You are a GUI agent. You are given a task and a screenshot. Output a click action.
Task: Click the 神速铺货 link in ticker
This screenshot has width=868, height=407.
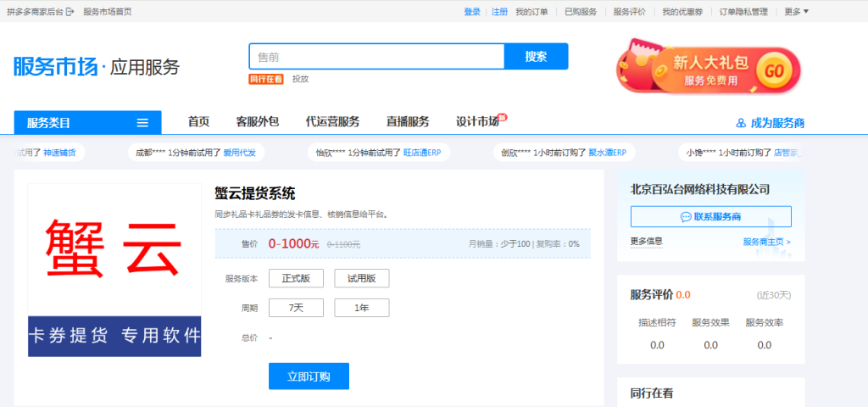[60, 153]
